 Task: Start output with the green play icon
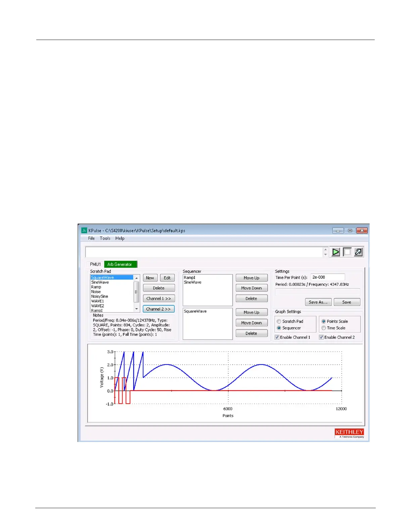(x=335, y=252)
